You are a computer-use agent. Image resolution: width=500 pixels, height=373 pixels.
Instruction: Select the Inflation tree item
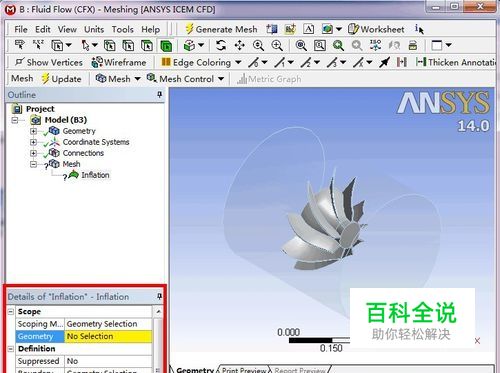pos(95,175)
